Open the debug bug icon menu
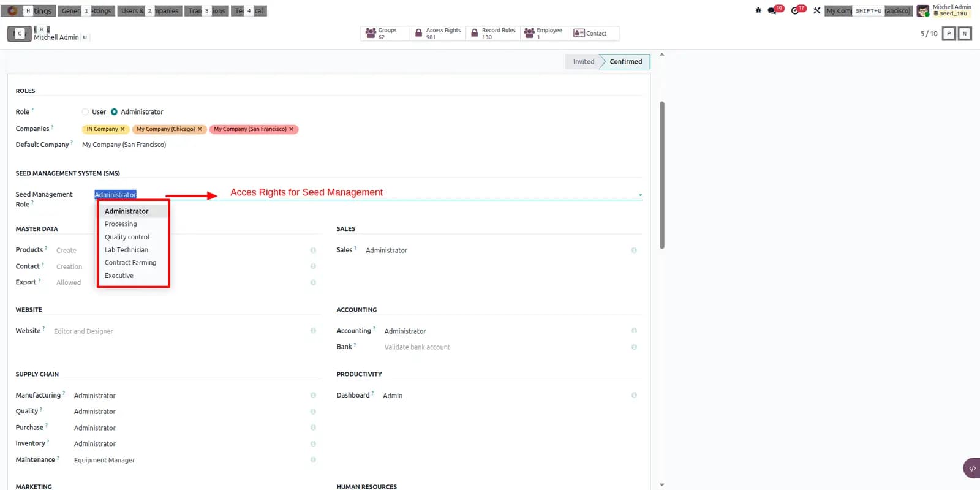 [758, 10]
